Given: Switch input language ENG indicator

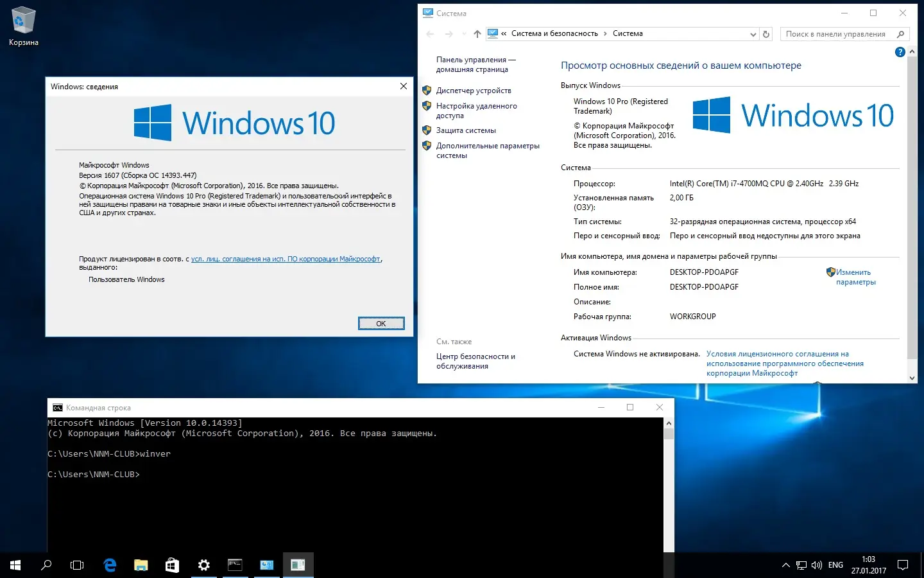Looking at the screenshot, I should [836, 565].
